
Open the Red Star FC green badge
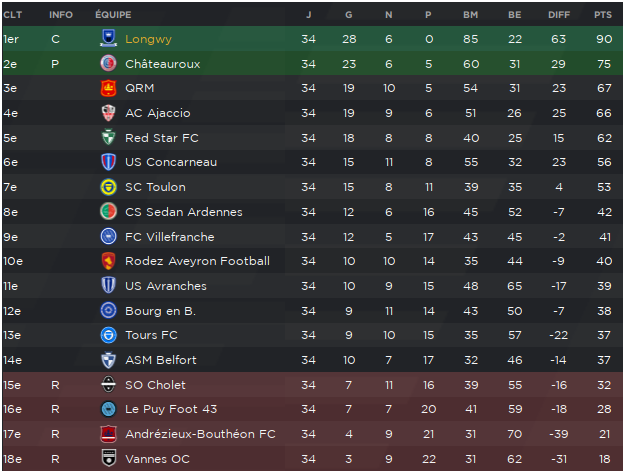tap(108, 138)
